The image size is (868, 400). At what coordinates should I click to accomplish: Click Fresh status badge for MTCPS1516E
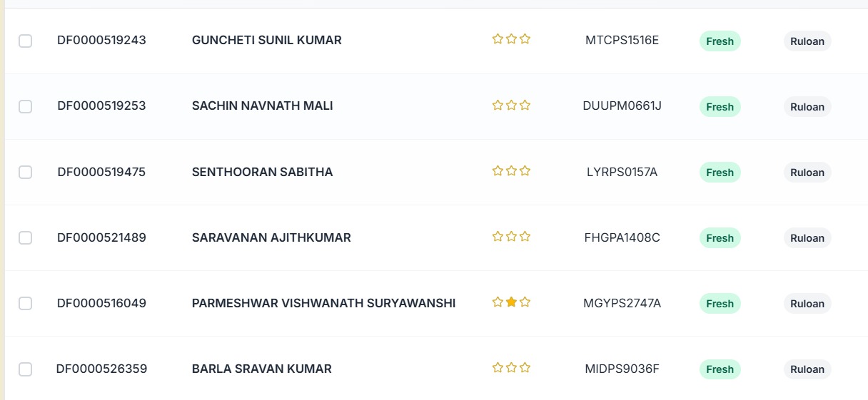pyautogui.click(x=720, y=41)
